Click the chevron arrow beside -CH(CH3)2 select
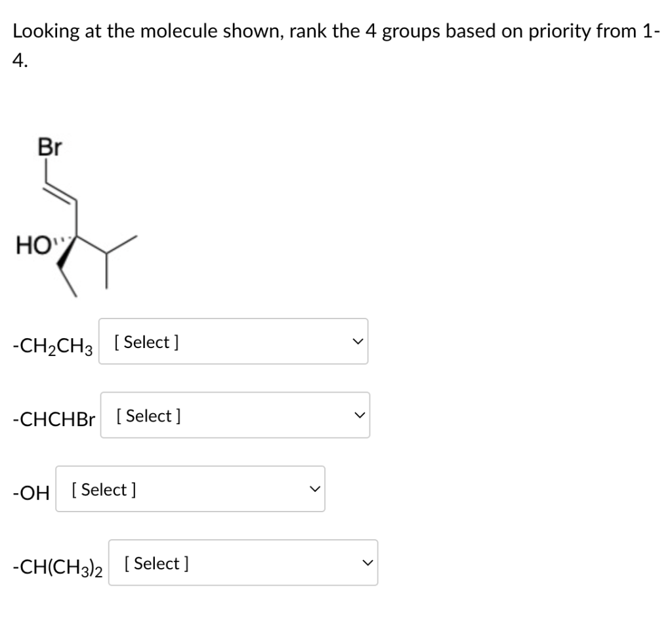 pyautogui.click(x=367, y=563)
